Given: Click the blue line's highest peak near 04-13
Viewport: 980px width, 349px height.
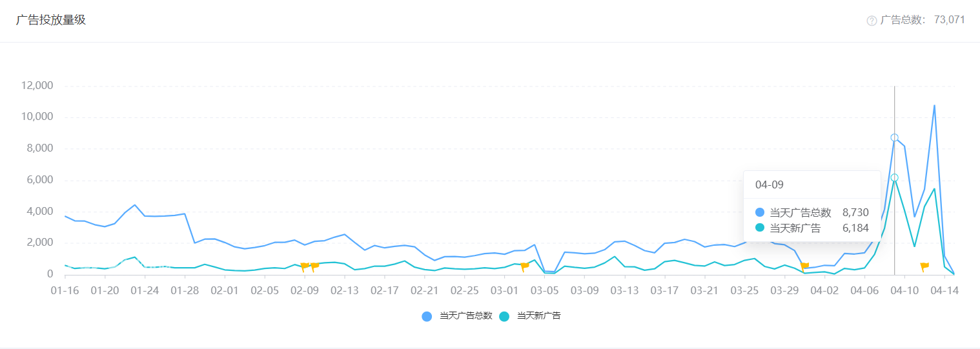Looking at the screenshot, I should 934,105.
